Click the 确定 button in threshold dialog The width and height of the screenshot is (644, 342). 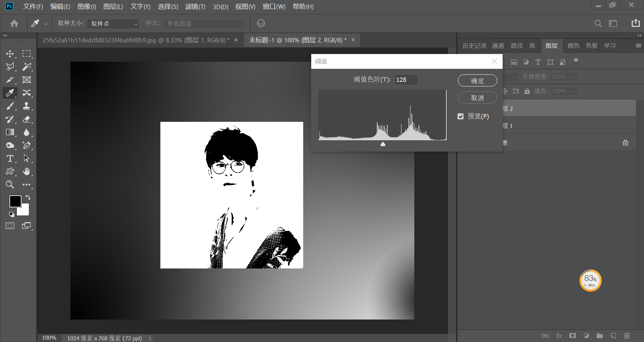click(477, 81)
